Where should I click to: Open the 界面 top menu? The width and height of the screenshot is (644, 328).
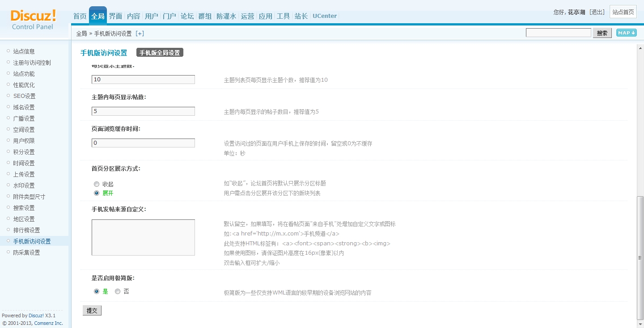pyautogui.click(x=115, y=16)
